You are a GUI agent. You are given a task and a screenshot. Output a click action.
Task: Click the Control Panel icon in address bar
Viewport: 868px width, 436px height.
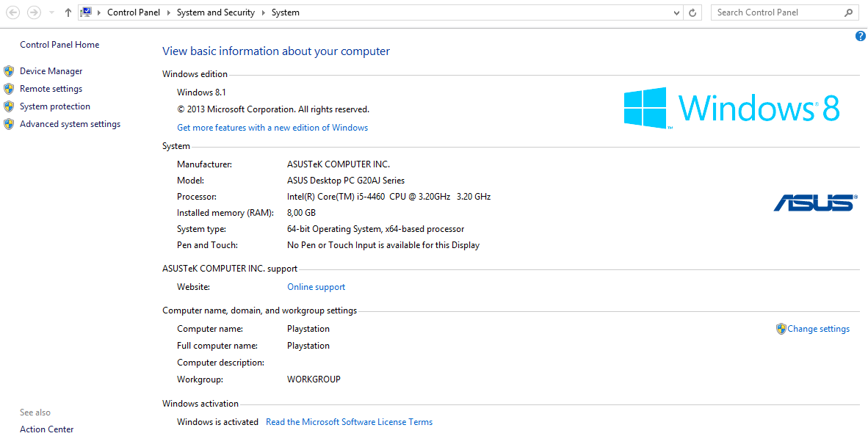(x=86, y=12)
